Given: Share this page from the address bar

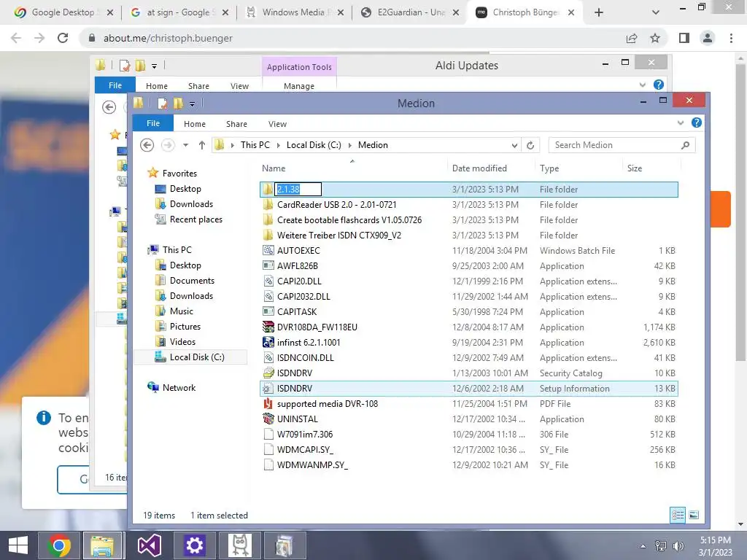Looking at the screenshot, I should (x=632, y=38).
